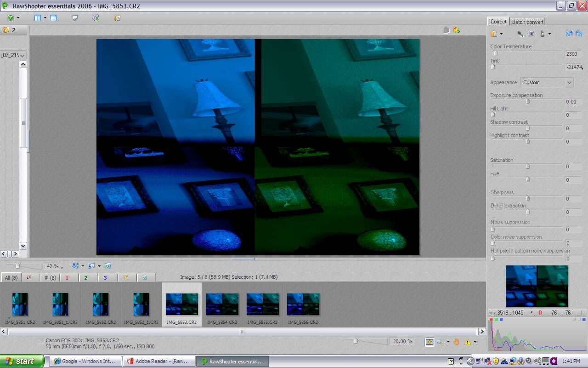Toggle the blue channel in the histogram

pos(501,319)
